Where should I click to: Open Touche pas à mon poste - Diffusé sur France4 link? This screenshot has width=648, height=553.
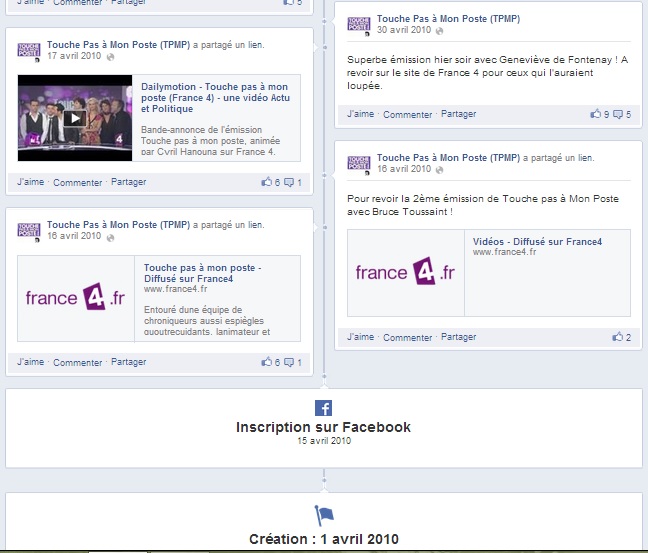tap(202, 273)
